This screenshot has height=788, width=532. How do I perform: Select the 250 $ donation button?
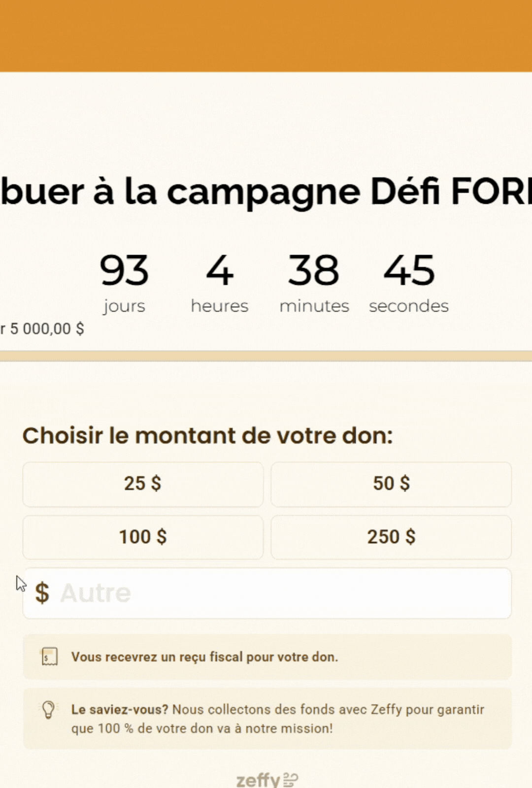tap(391, 537)
